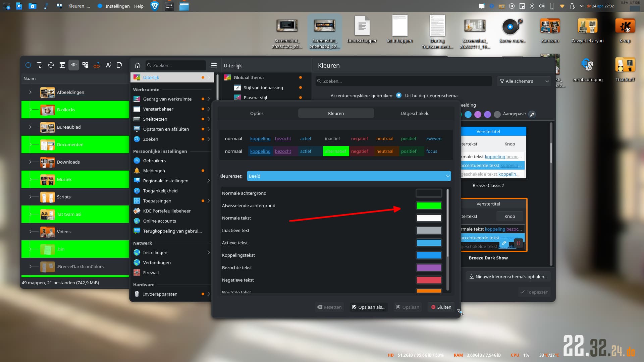Toggle the eye icon in the file manager toolbar
The image size is (644, 362).
74,65
